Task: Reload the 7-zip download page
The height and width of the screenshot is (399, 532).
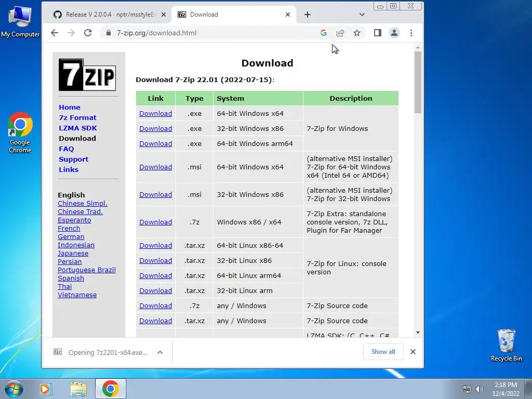Action: click(88, 33)
